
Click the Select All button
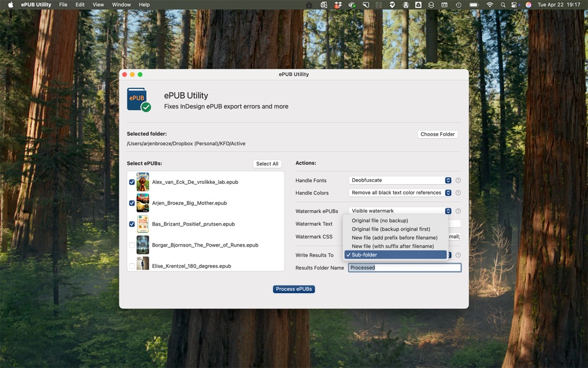[267, 164]
